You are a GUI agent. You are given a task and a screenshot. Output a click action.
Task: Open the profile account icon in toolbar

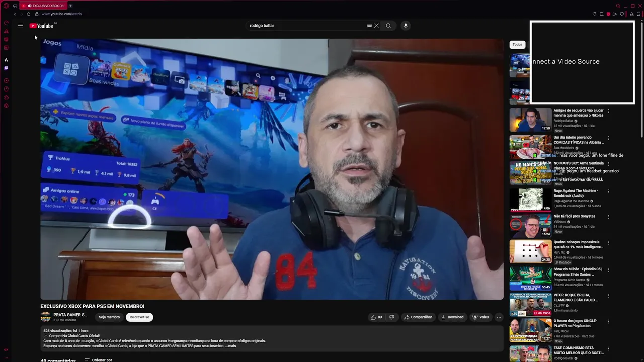(632, 14)
